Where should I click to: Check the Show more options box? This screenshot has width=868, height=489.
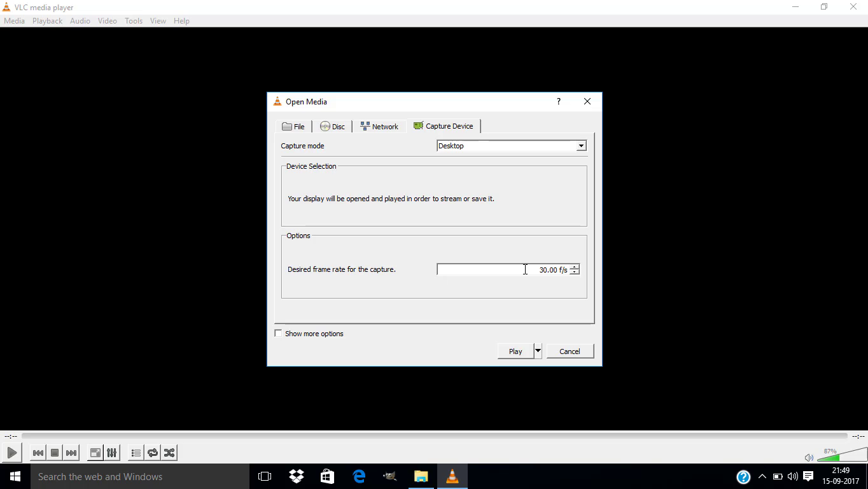[278, 333]
